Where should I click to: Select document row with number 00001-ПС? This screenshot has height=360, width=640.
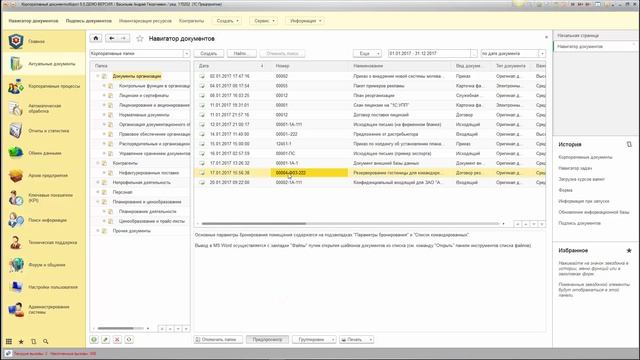370,153
